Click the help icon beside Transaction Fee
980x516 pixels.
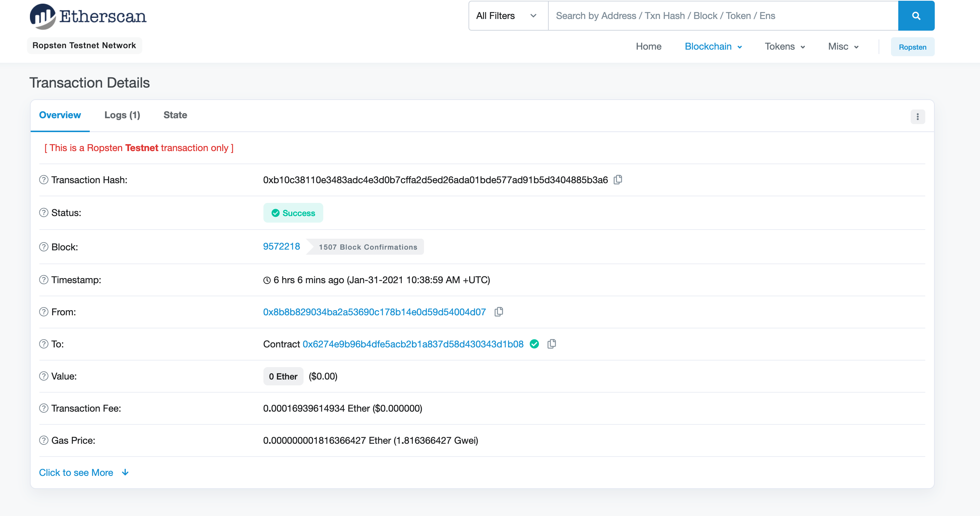click(44, 408)
